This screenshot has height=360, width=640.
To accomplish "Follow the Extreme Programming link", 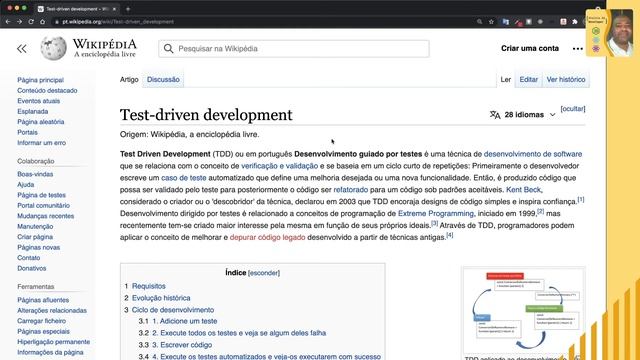I will 436,213.
